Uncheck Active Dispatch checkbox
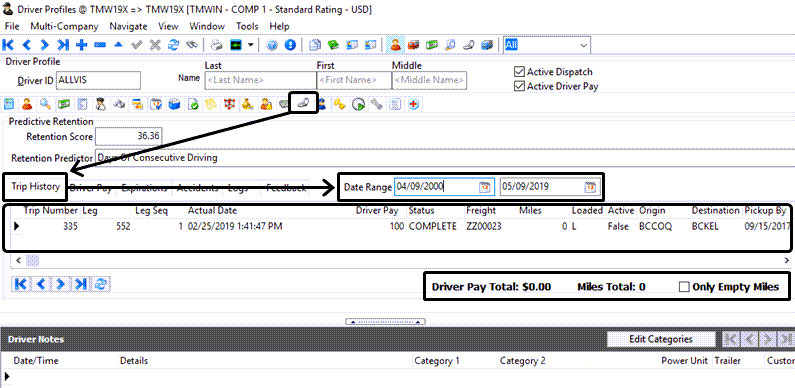 (519, 72)
